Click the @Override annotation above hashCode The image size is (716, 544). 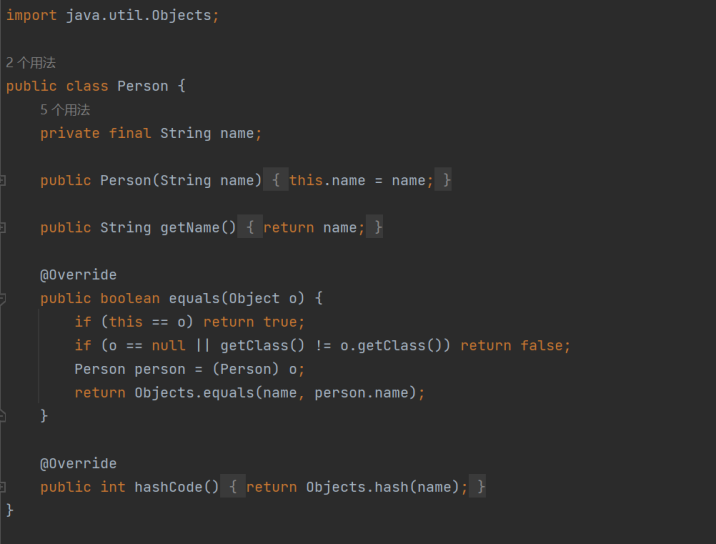(x=78, y=464)
